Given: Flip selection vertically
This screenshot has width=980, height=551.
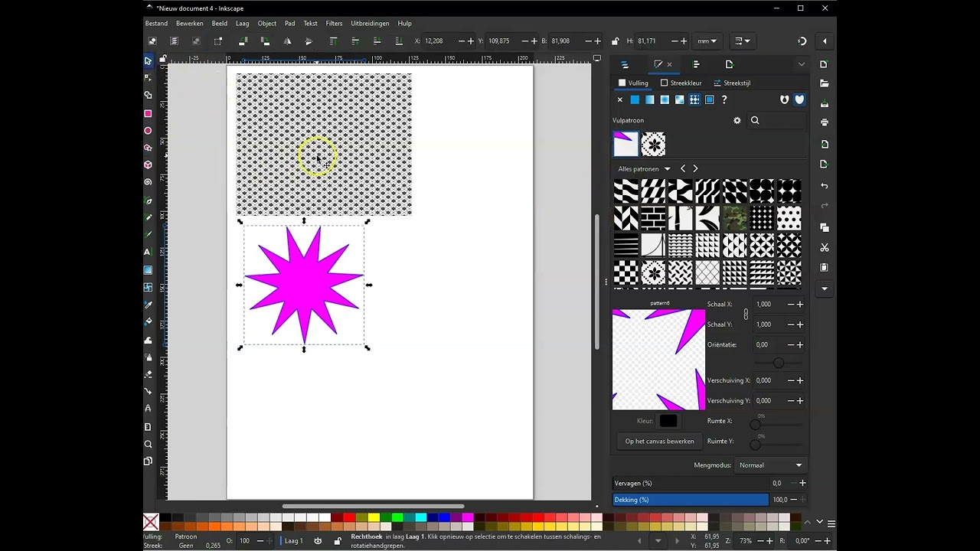Looking at the screenshot, I should click(x=309, y=41).
